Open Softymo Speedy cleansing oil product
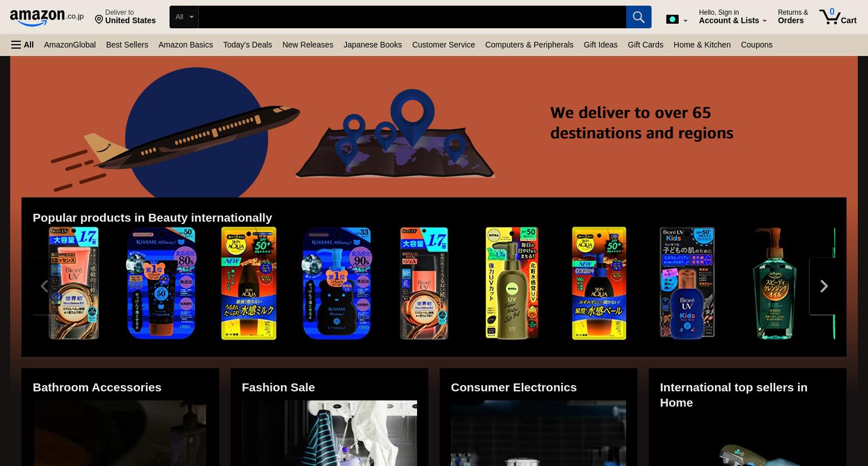The height and width of the screenshot is (466, 868). pos(775,283)
